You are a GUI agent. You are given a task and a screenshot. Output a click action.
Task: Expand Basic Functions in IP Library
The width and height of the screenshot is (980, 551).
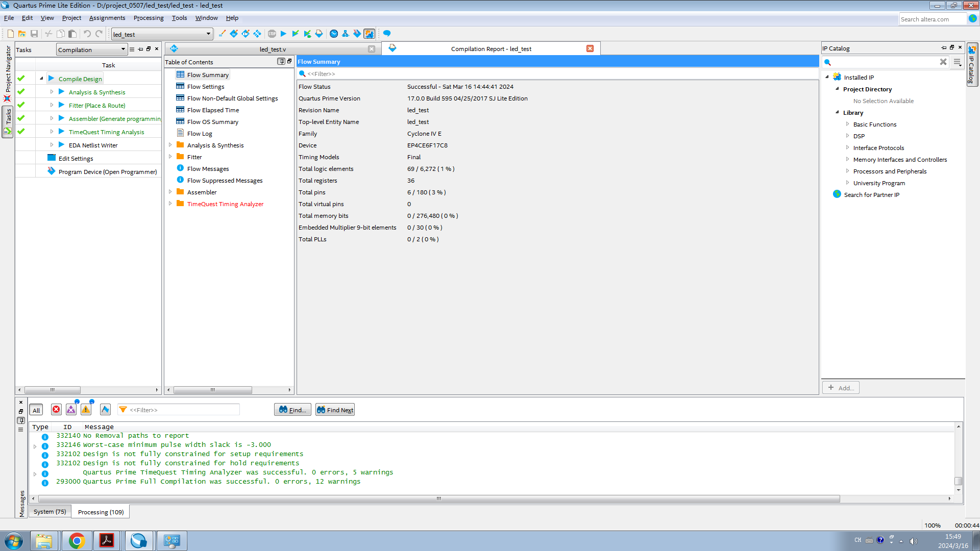point(847,124)
